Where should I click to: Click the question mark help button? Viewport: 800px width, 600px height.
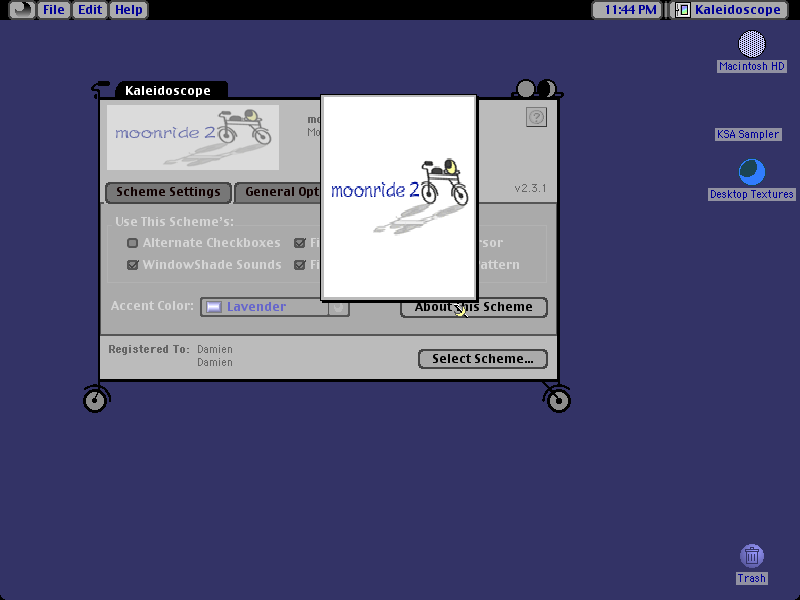tap(536, 117)
